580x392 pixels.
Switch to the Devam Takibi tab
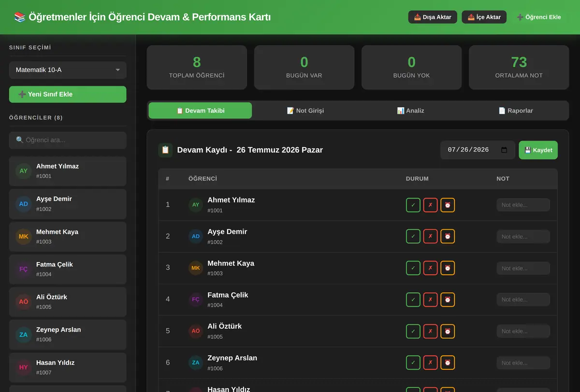coord(200,111)
